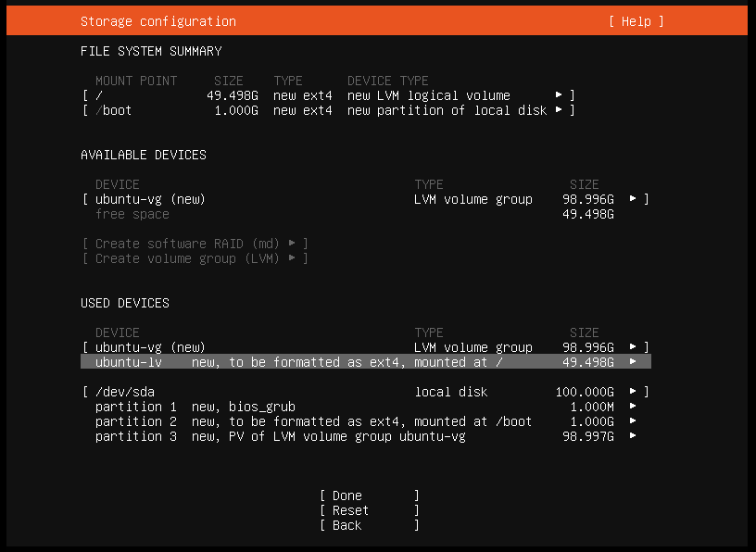The height and width of the screenshot is (552, 756).
Task: Select ubuntu-vg under Available Devices
Action: 150,199
